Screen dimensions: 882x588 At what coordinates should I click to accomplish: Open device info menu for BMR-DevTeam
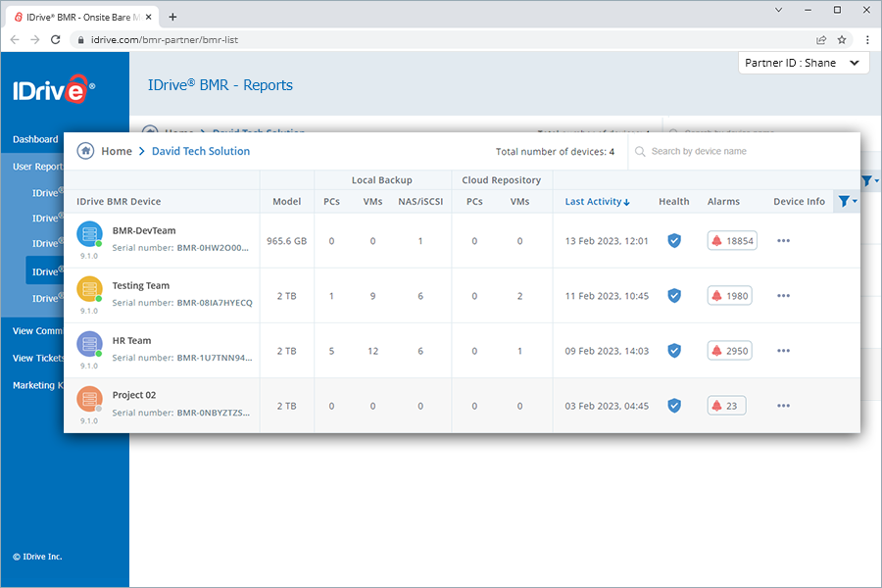point(784,241)
